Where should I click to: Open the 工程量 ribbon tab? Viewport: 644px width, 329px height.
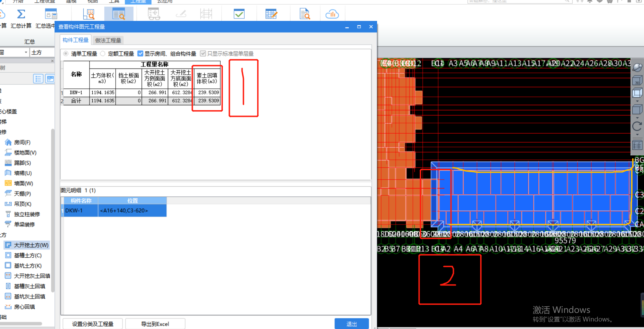[x=138, y=1]
